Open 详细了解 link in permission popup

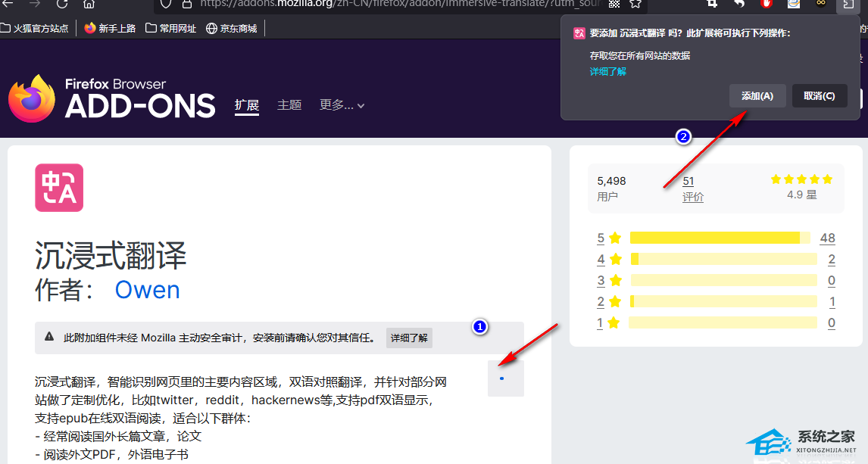(608, 72)
